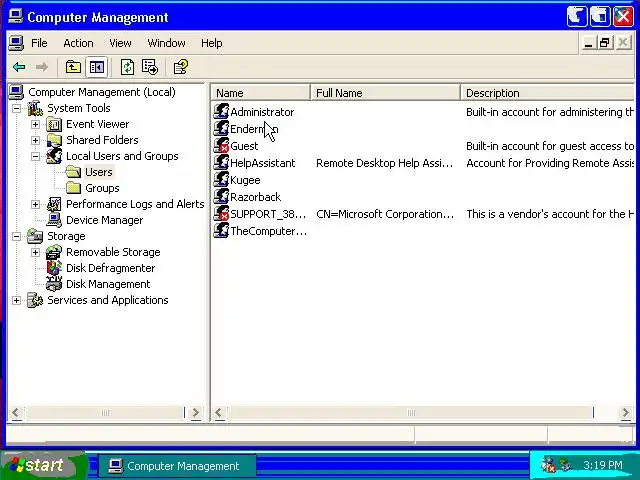Click Computer Management taskbar button
640x480 pixels.
178,466
